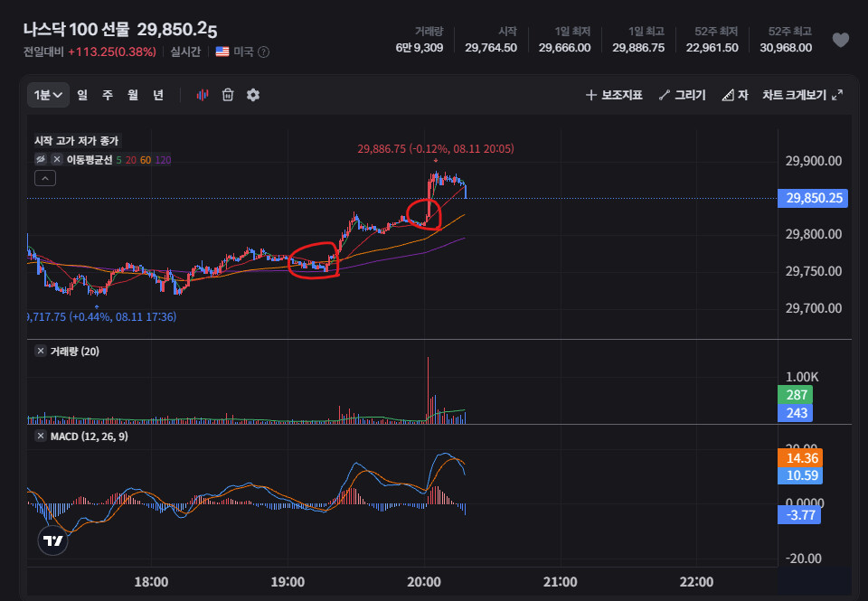Select the 자 ruler measurement tool
The width and height of the screenshot is (868, 601).
[x=735, y=95]
